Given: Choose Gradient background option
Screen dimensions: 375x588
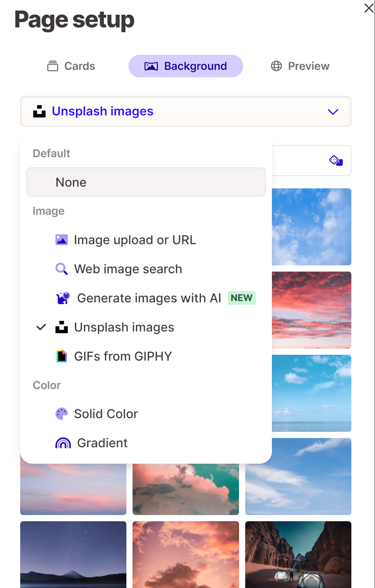Looking at the screenshot, I should (146, 443).
